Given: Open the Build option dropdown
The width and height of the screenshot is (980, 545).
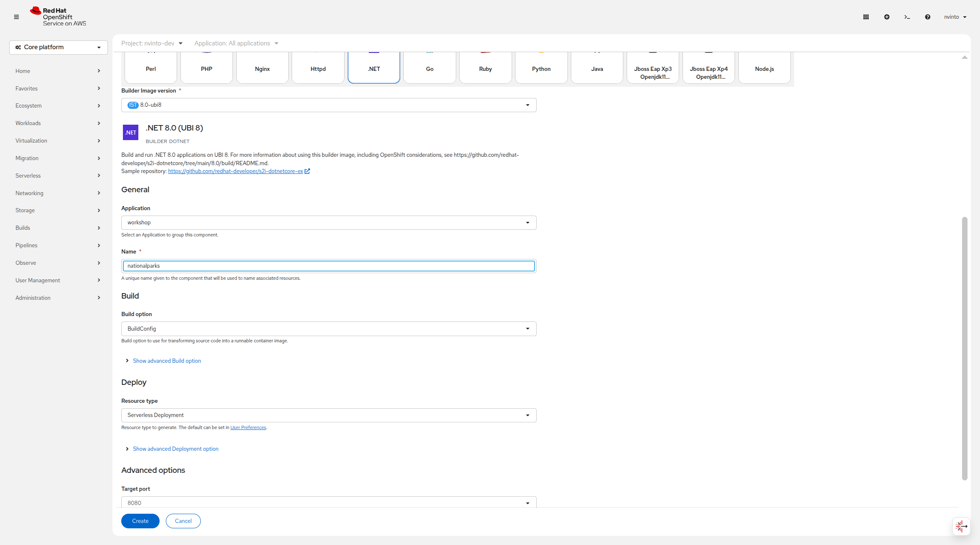Looking at the screenshot, I should 329,329.
